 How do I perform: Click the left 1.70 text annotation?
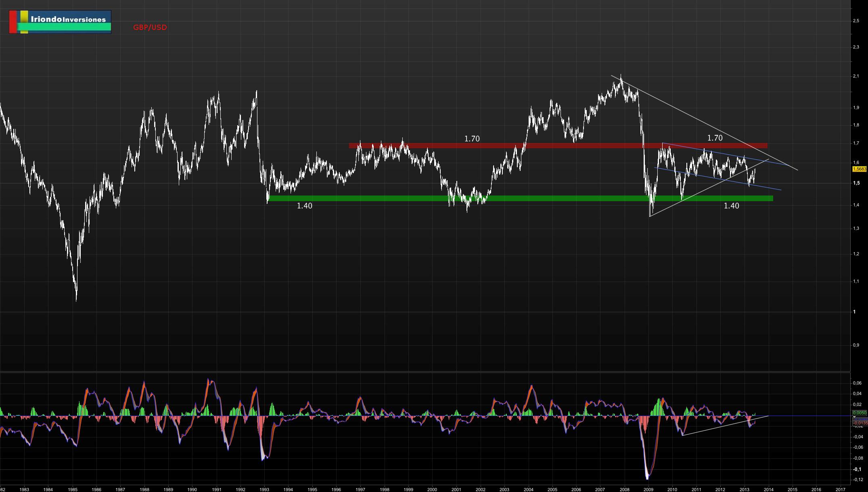click(472, 139)
